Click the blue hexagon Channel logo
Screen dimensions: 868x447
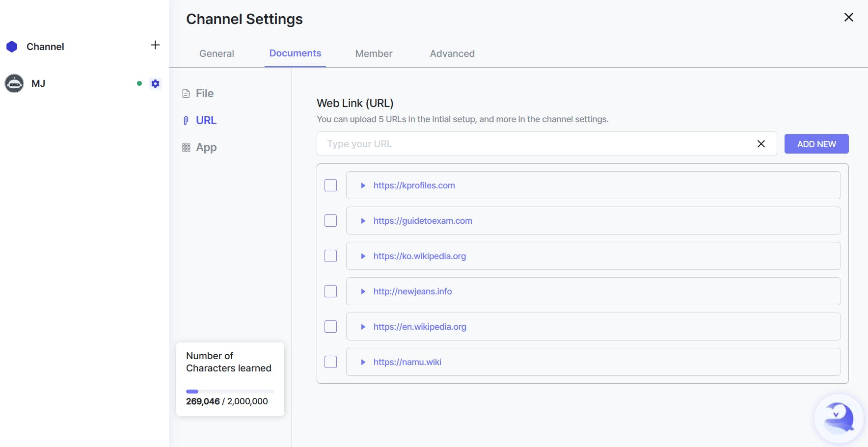(12, 47)
